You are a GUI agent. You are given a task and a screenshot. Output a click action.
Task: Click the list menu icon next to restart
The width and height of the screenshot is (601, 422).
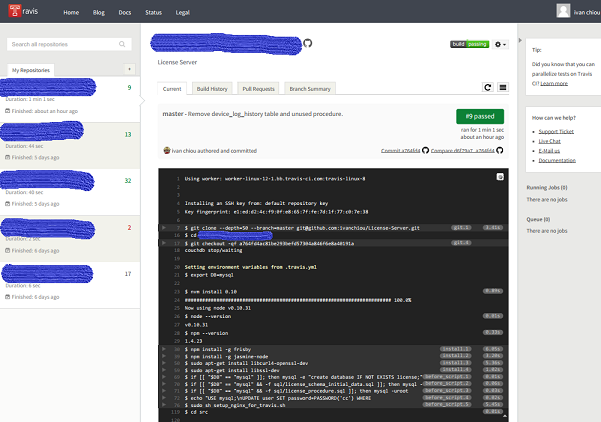pos(503,87)
